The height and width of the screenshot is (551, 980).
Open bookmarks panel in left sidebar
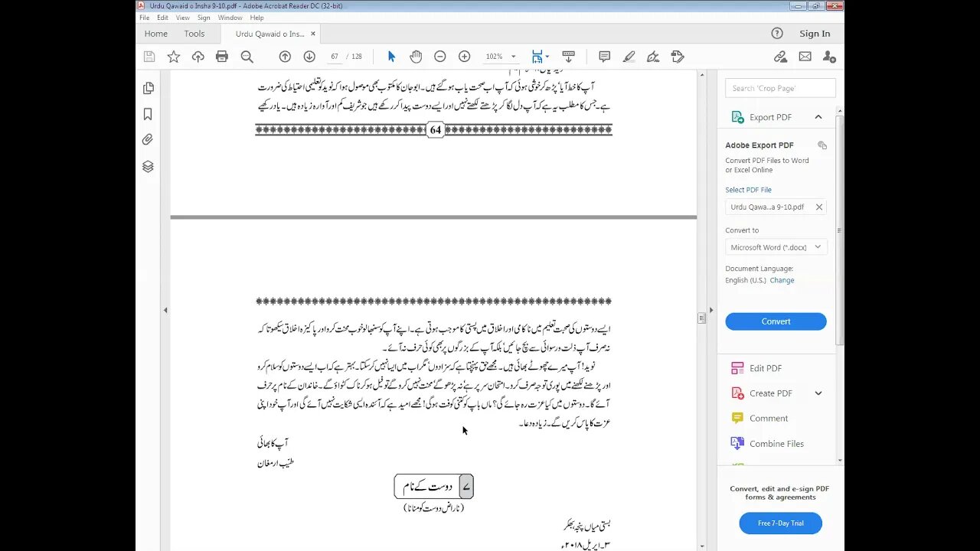point(148,114)
